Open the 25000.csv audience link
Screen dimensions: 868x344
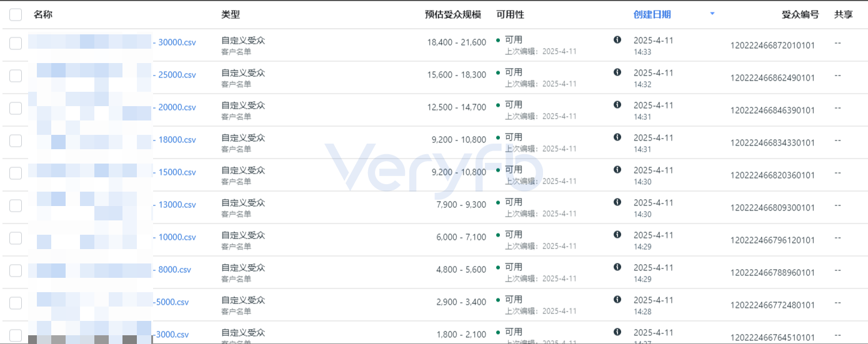point(174,75)
